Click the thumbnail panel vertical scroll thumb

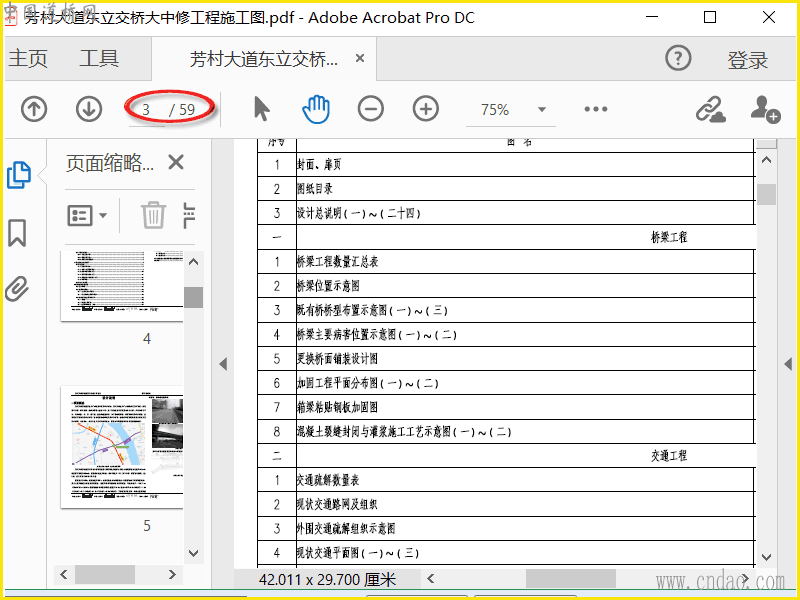pyautogui.click(x=193, y=297)
